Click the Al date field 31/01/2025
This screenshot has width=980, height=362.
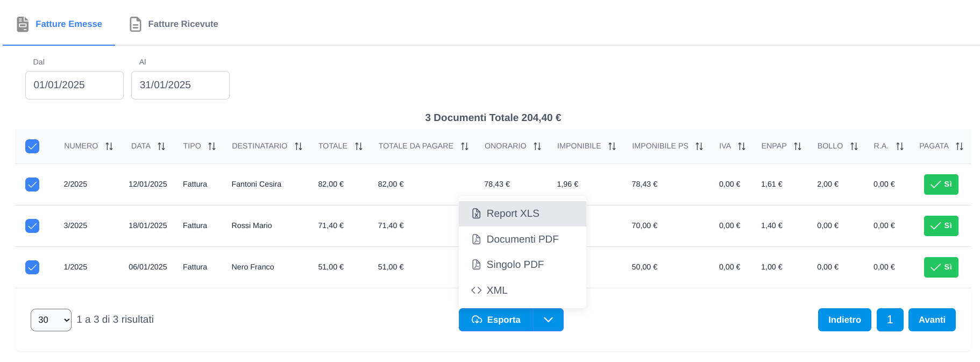click(180, 85)
